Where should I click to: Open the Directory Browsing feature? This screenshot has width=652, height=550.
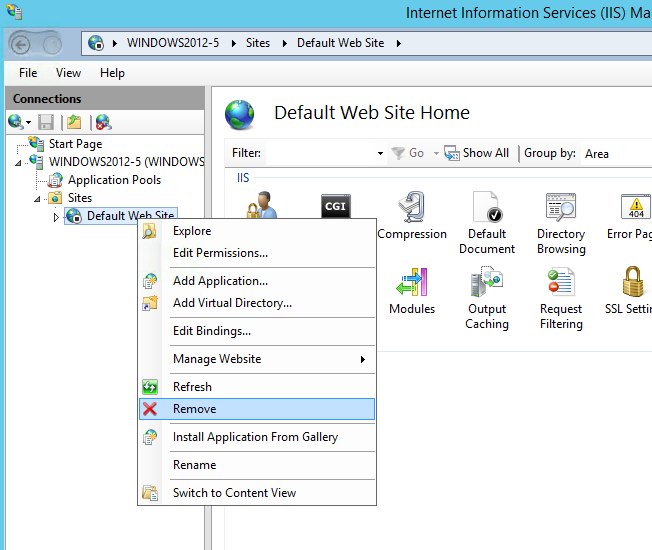tap(560, 209)
